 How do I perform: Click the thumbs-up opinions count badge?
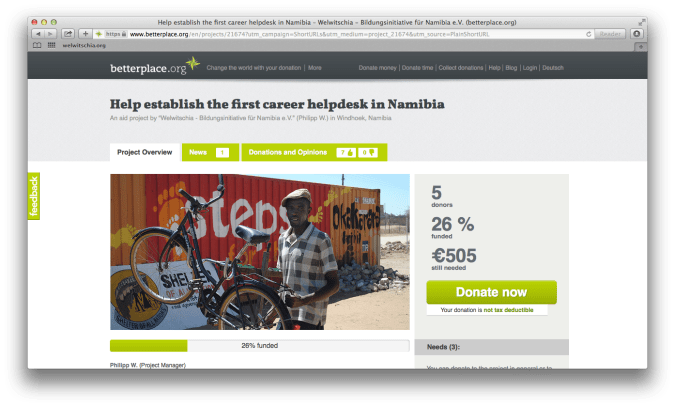(346, 152)
